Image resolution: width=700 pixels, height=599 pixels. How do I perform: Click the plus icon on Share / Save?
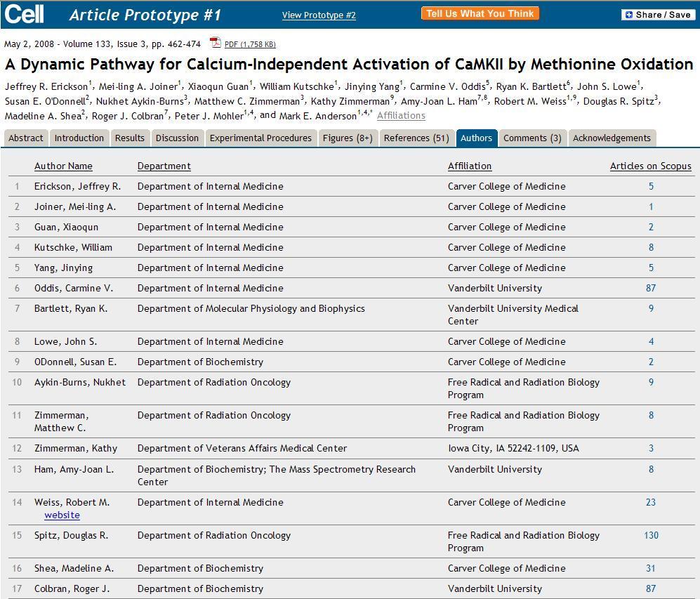click(629, 15)
